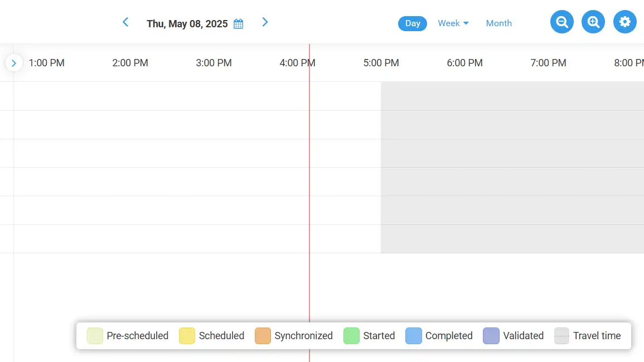Click the 5:00 PM time header
The image size is (644, 362).
tap(381, 63)
